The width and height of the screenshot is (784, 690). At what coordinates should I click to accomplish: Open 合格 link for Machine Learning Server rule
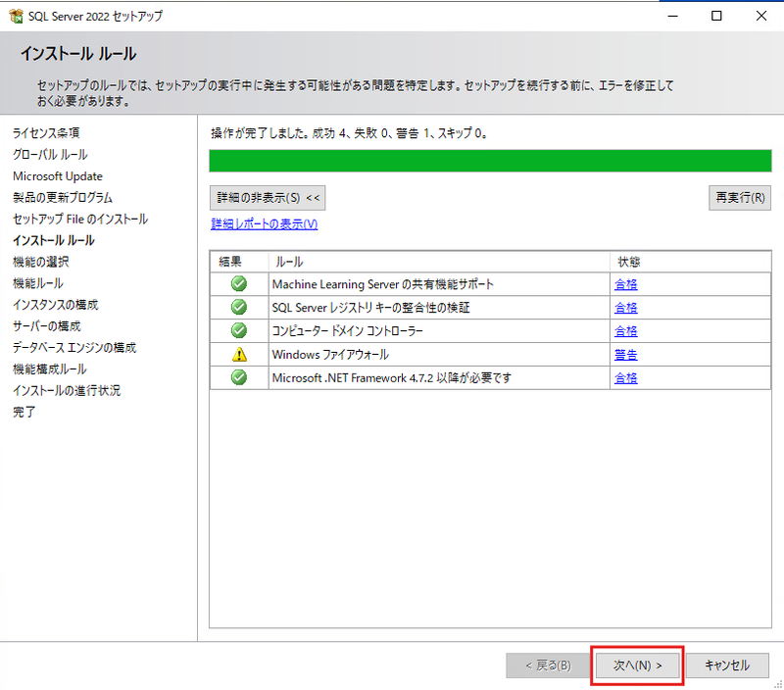(x=625, y=284)
